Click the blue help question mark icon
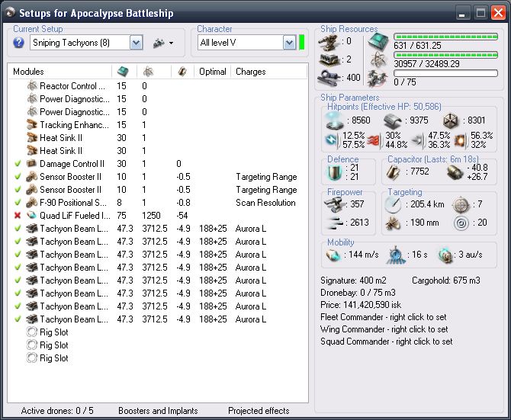The height and width of the screenshot is (420, 511). coord(19,43)
